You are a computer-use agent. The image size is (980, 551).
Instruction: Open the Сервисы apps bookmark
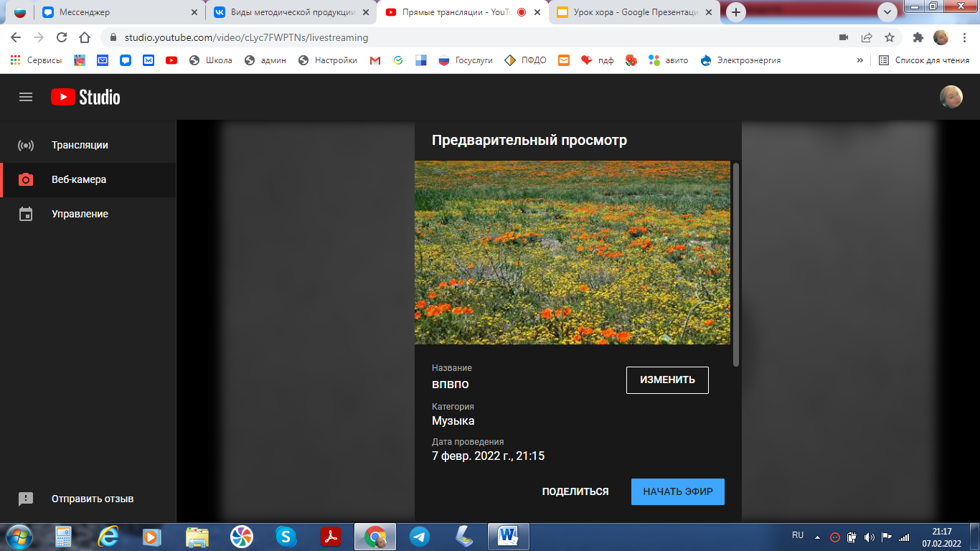(36, 60)
